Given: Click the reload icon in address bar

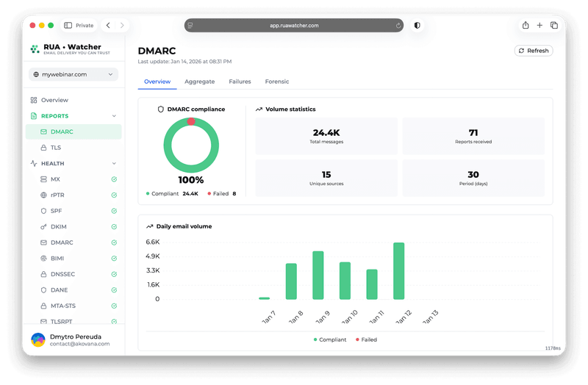Looking at the screenshot, I should 398,25.
